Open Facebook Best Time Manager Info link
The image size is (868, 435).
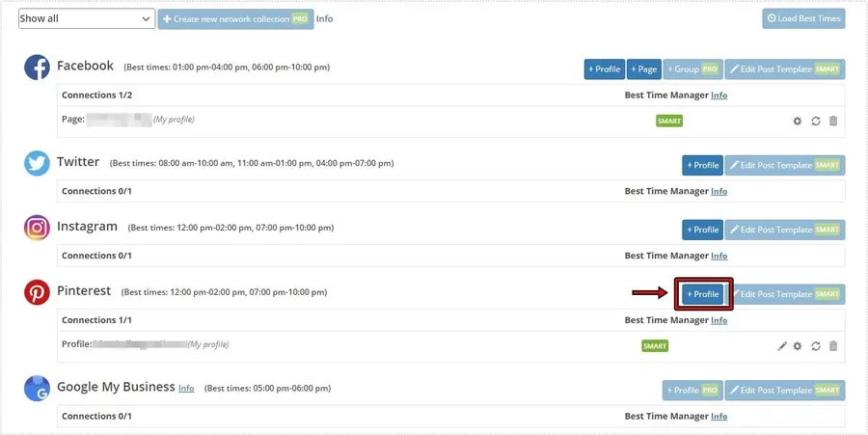[x=719, y=95]
